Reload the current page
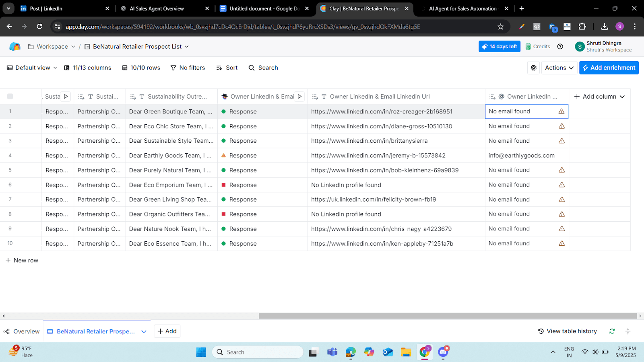The height and width of the screenshot is (362, 644). tap(39, 27)
